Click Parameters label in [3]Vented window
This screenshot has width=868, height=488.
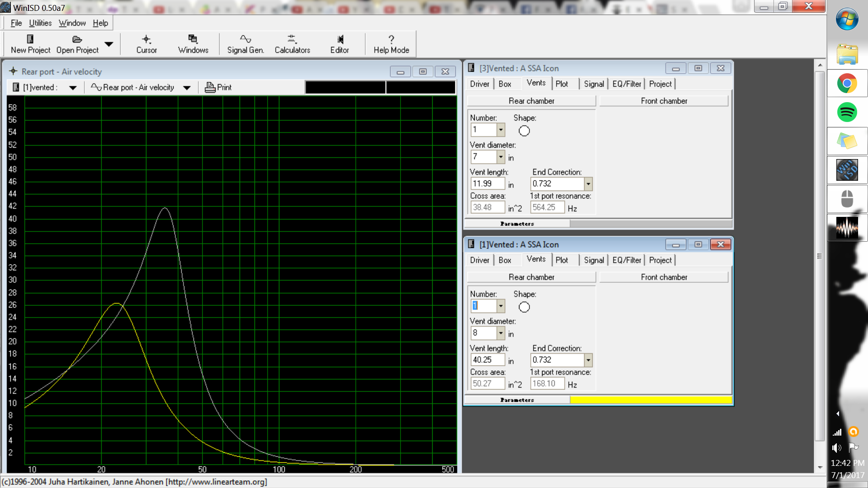click(x=517, y=224)
